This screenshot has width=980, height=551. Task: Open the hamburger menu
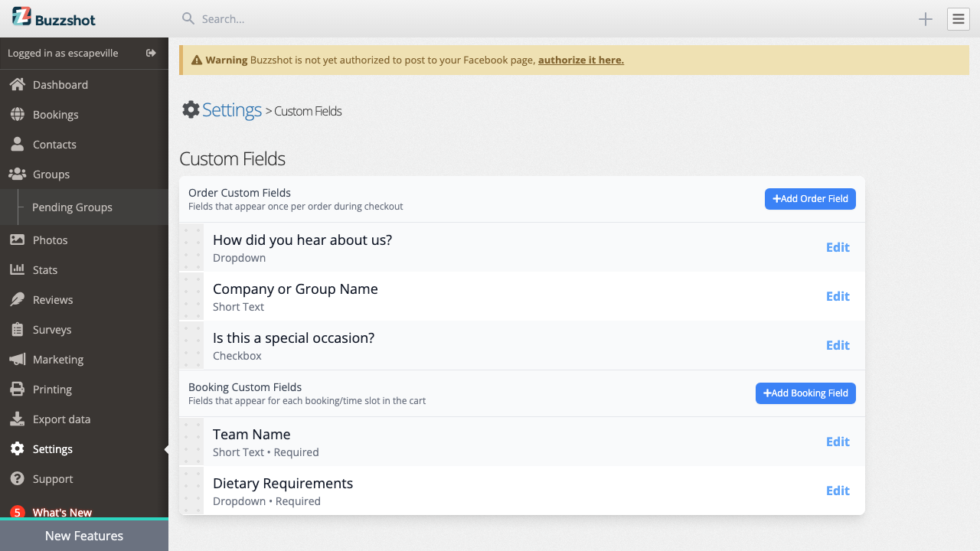958,19
